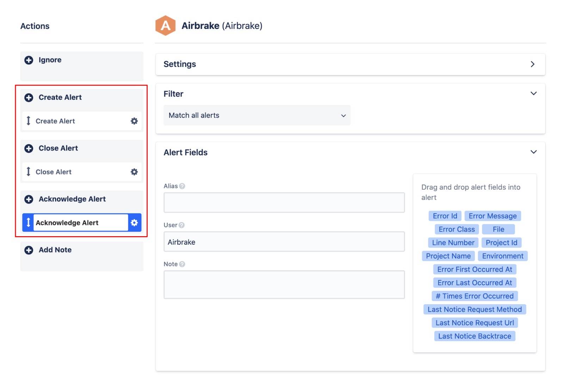
Task: Click the plus icon beside Close Alert heading
Action: tap(29, 148)
